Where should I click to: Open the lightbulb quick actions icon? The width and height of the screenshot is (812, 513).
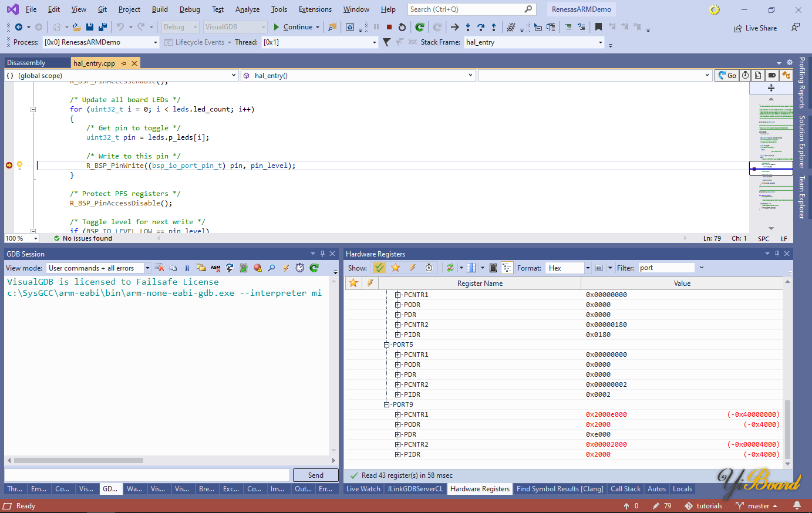20,166
